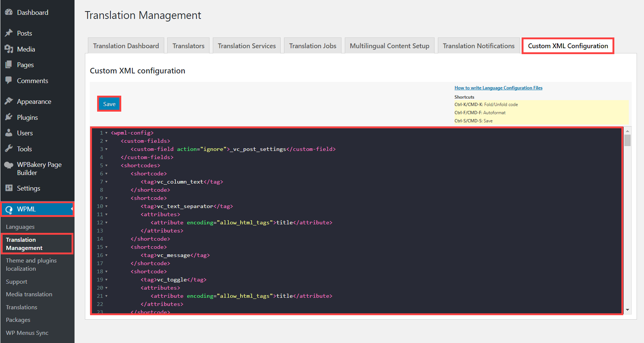The width and height of the screenshot is (644, 343).
Task: Fold the shortcode block at line 15
Action: [x=106, y=247]
